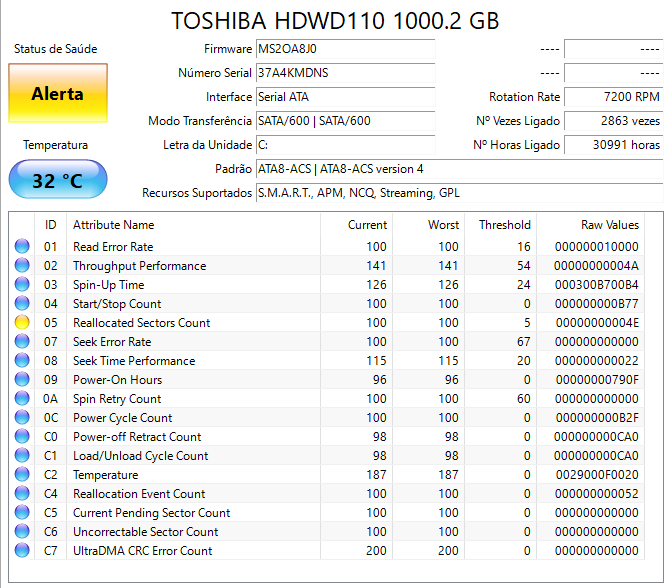Select the Throughput Performance attribute name
672x588 pixels.
(x=140, y=266)
